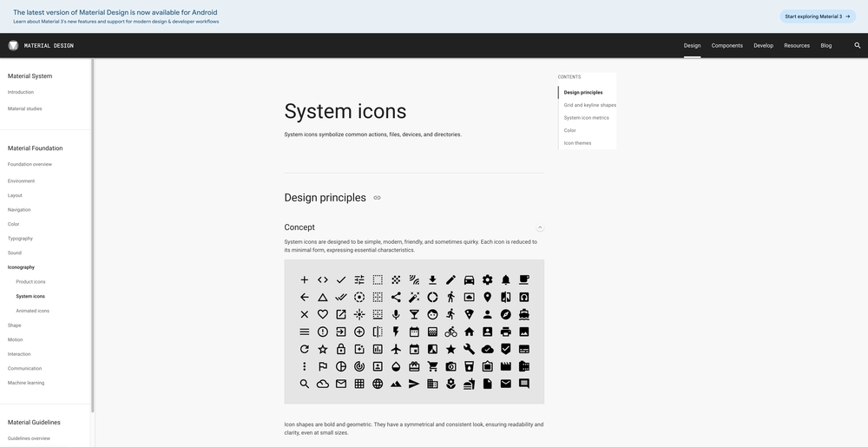Select Design principles in the contents list

(x=583, y=92)
